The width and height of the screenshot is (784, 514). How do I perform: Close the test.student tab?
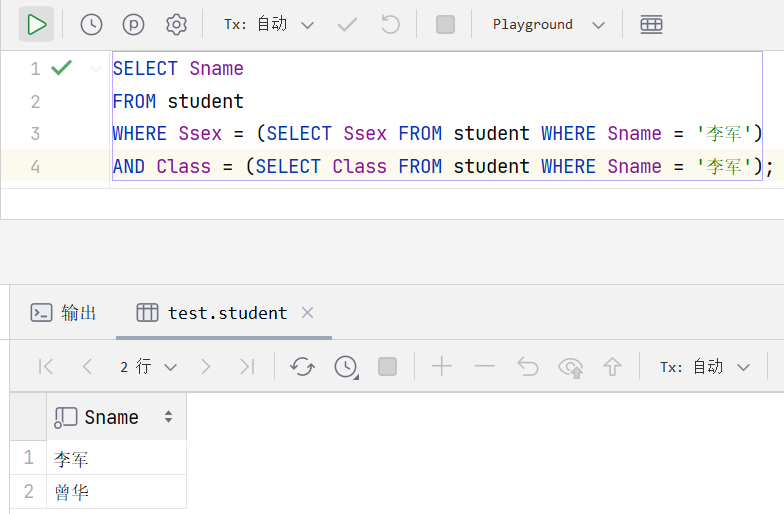point(308,313)
